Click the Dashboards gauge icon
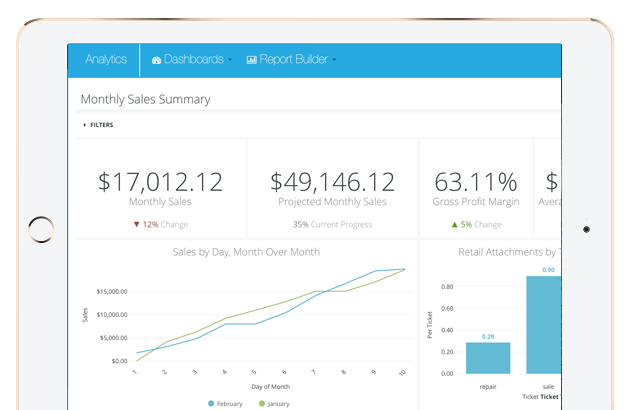Screen dimensions: 634x410 pyautogui.click(x=156, y=60)
